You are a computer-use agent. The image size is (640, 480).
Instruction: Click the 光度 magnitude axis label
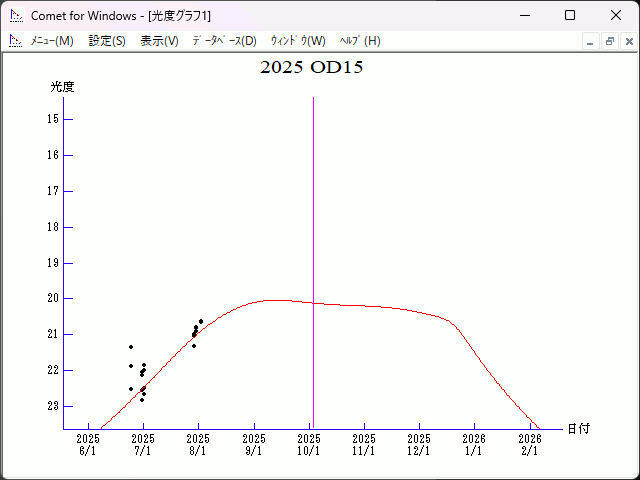pos(63,87)
